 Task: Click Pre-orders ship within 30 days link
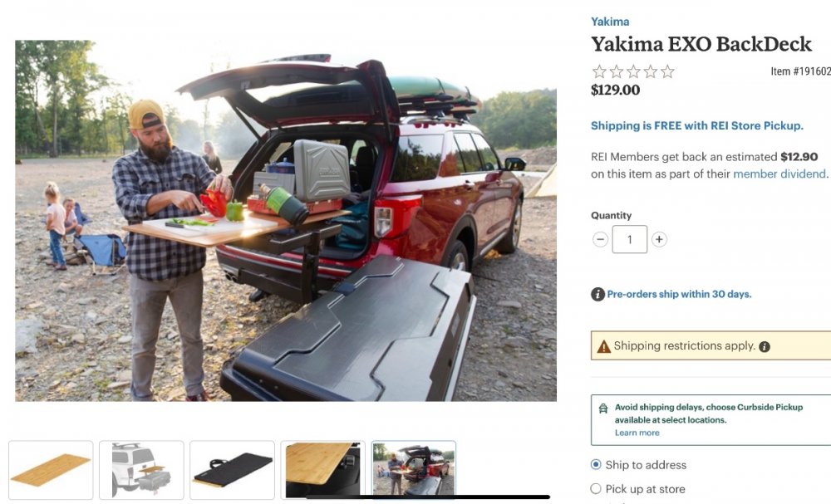(x=679, y=295)
